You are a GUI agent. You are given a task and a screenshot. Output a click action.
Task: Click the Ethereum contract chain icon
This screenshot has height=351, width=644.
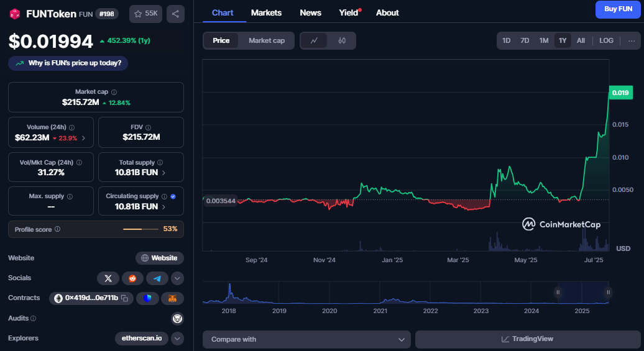coord(58,298)
